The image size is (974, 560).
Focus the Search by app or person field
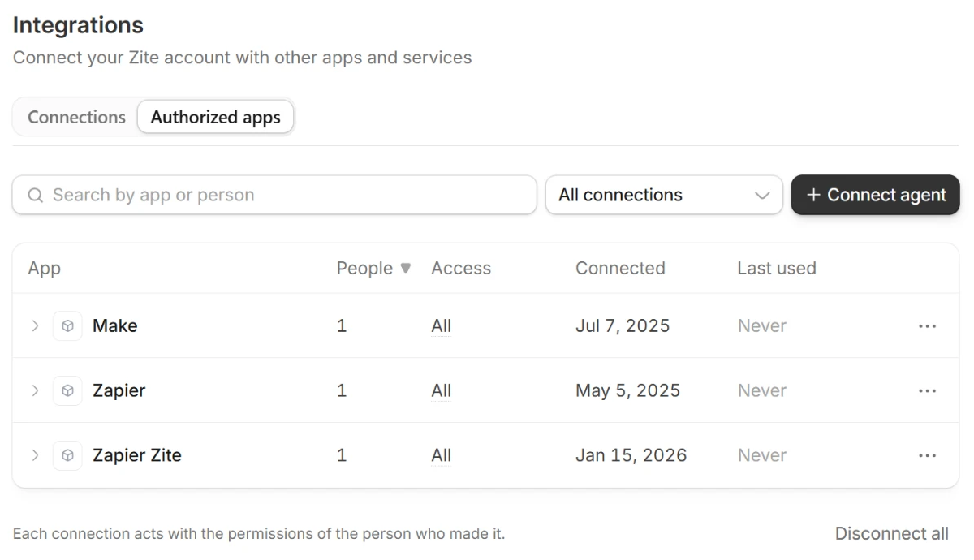[274, 195]
